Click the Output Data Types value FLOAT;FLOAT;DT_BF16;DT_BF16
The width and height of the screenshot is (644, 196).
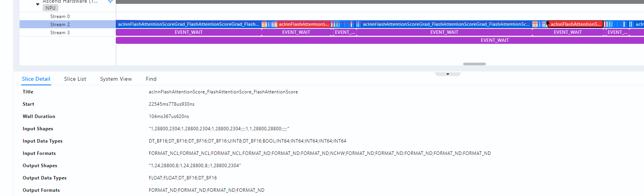tap(183, 178)
